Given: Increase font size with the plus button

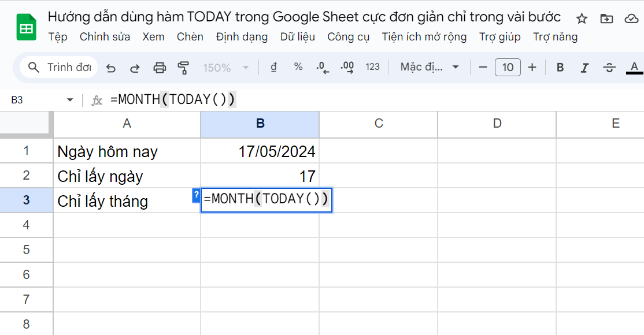Looking at the screenshot, I should [532, 67].
